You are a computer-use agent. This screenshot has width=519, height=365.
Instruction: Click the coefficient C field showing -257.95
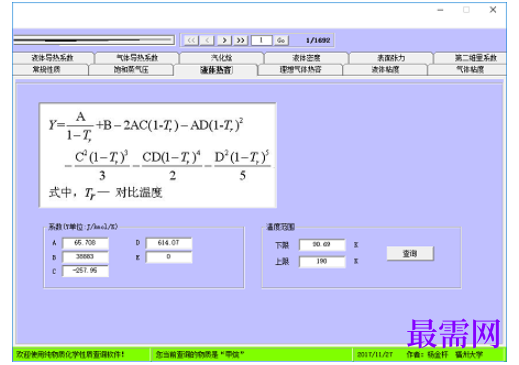pyautogui.click(x=85, y=270)
